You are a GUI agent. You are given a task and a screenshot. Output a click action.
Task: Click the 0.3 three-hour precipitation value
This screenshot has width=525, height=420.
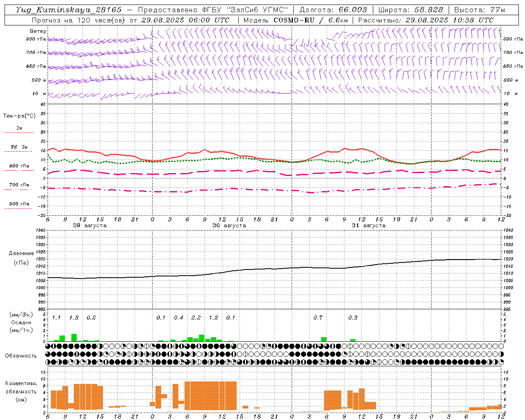pyautogui.click(x=353, y=318)
